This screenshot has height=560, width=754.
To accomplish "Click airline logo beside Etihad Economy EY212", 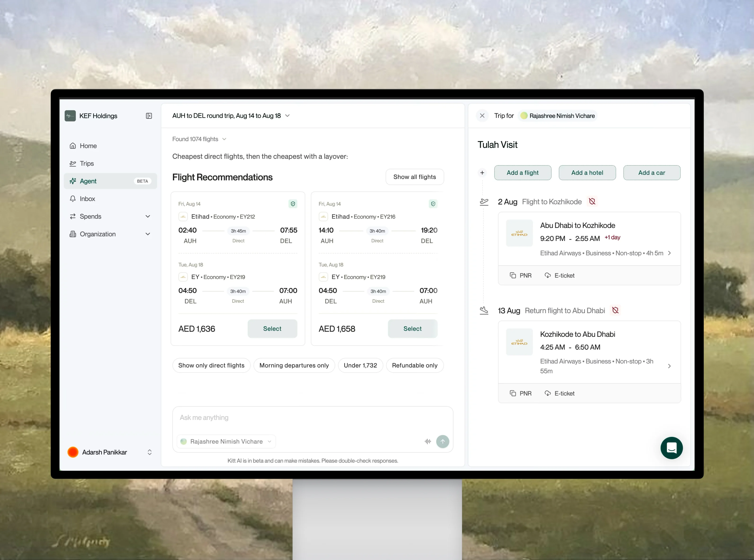I will point(183,217).
